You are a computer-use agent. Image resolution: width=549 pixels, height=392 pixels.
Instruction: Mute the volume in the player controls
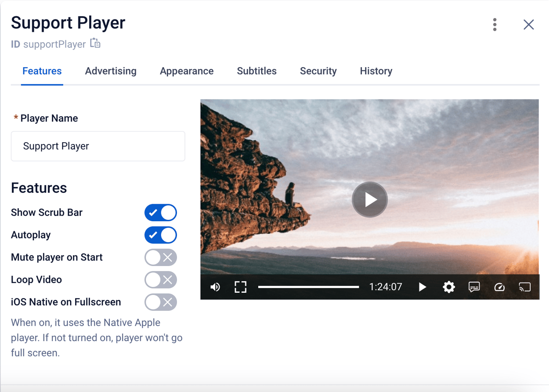click(x=215, y=287)
